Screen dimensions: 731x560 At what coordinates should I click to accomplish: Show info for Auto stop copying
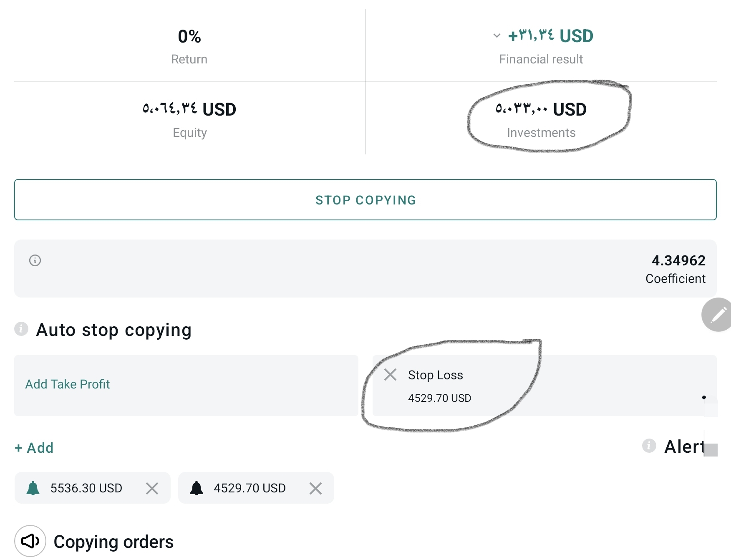(21, 329)
